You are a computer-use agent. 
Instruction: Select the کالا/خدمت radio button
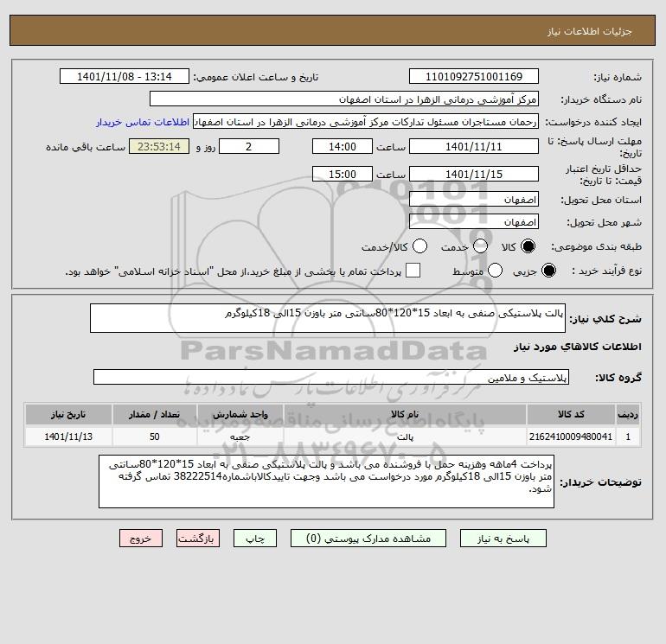tap(420, 246)
